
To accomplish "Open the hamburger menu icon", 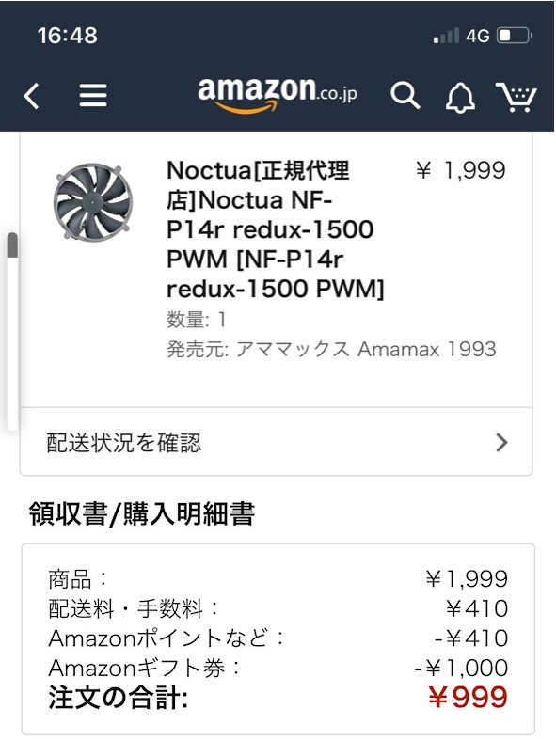I will point(94,95).
